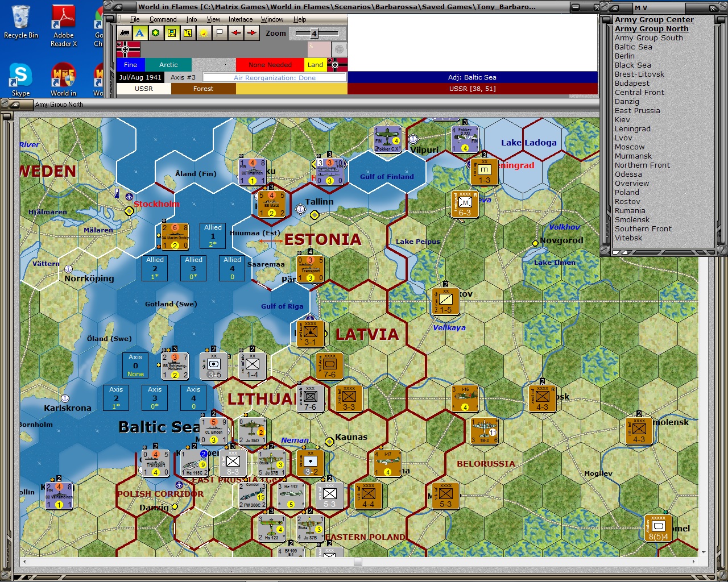Click the Jul/Aug 1941 turn label
Image resolution: width=728 pixels, height=582 pixels.
point(140,77)
